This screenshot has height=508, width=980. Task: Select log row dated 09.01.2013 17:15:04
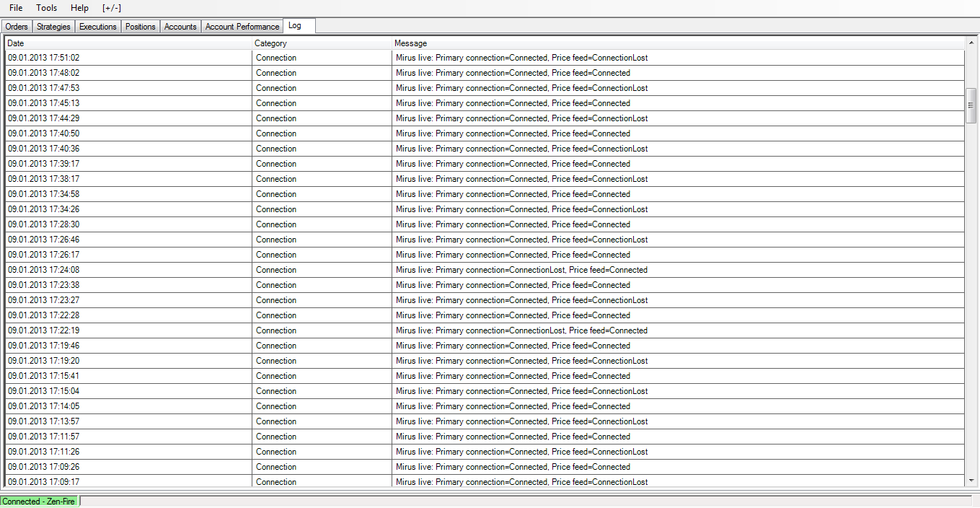(485, 391)
